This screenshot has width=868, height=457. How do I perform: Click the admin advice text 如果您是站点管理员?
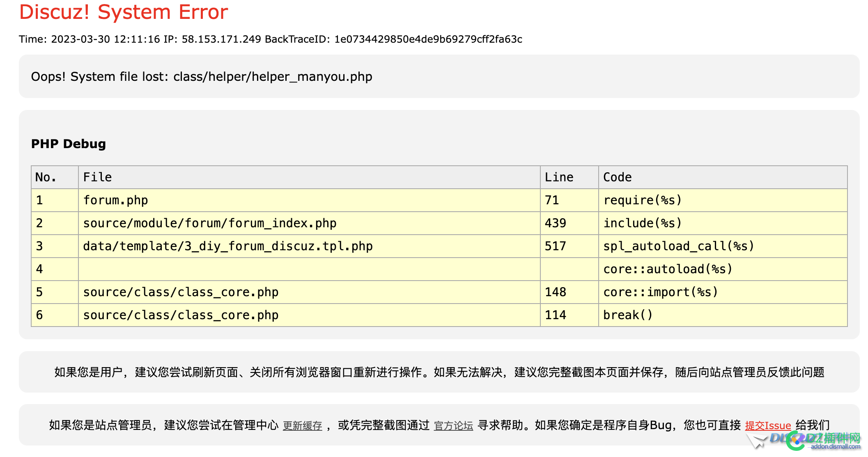tap(439, 425)
